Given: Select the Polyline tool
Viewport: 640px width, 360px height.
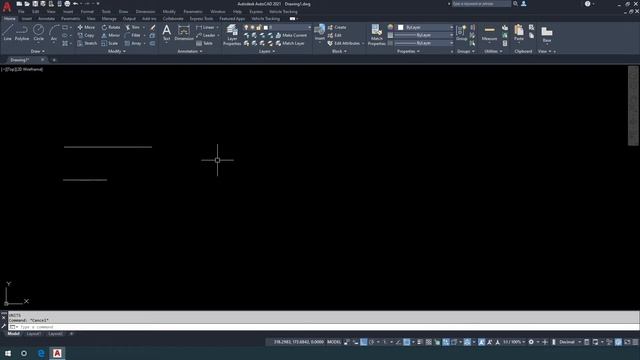Looking at the screenshot, I should (x=22, y=33).
